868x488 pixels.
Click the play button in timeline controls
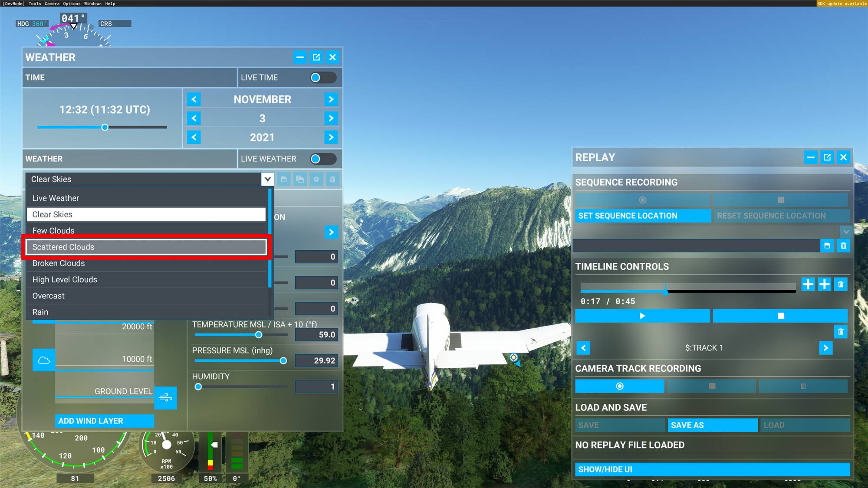point(642,316)
